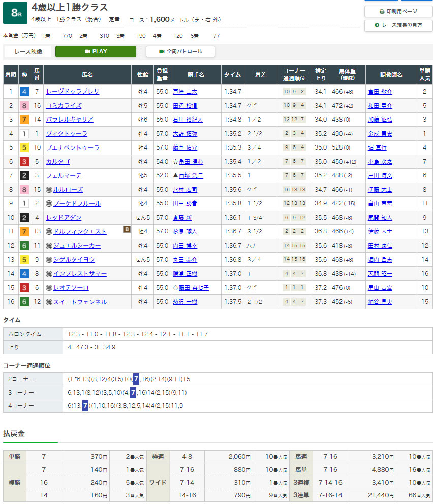View horse コミカライズ details
This screenshot has width=433, height=504.
(x=64, y=106)
